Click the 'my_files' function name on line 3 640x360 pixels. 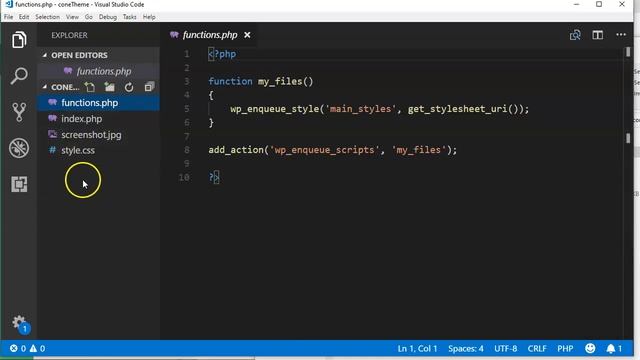280,82
